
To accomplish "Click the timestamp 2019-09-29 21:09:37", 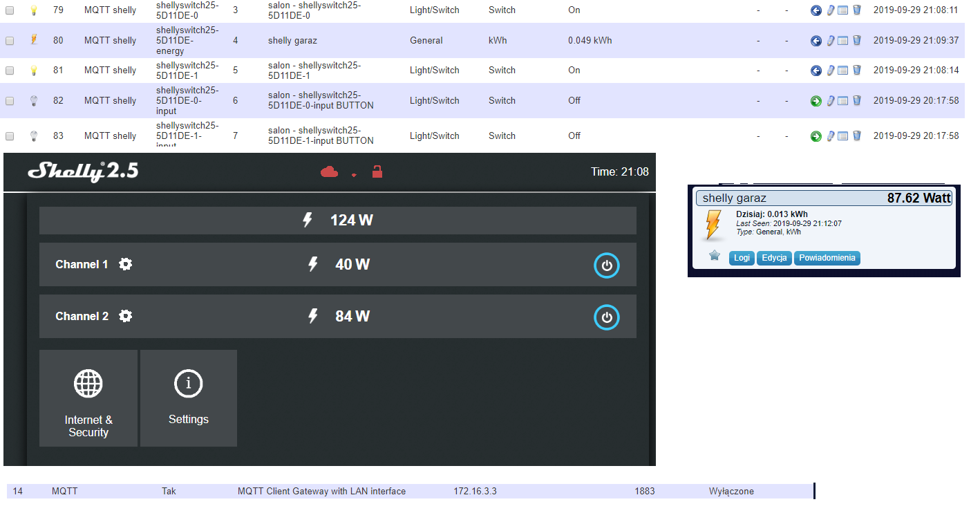I will point(916,41).
